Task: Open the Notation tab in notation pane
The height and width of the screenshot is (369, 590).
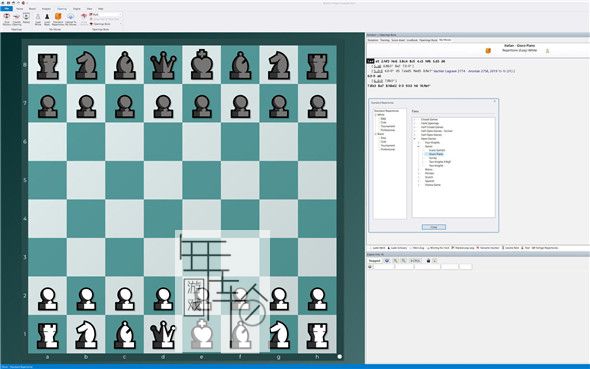Action: coord(373,40)
